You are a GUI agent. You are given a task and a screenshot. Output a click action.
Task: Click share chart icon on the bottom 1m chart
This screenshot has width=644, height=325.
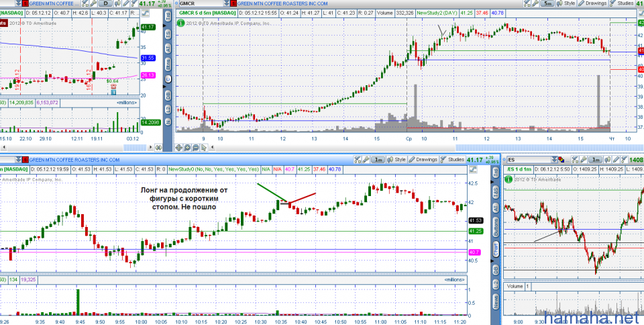coord(358,160)
